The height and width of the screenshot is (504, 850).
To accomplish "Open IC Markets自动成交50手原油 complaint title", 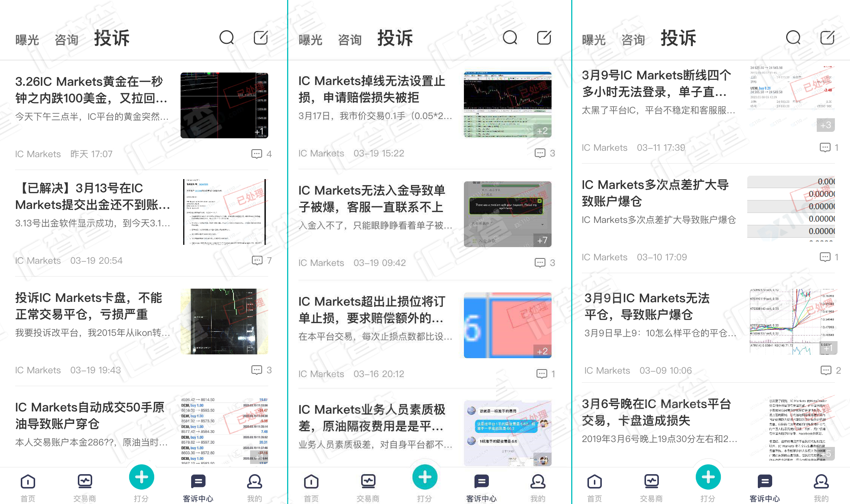I will 90,415.
